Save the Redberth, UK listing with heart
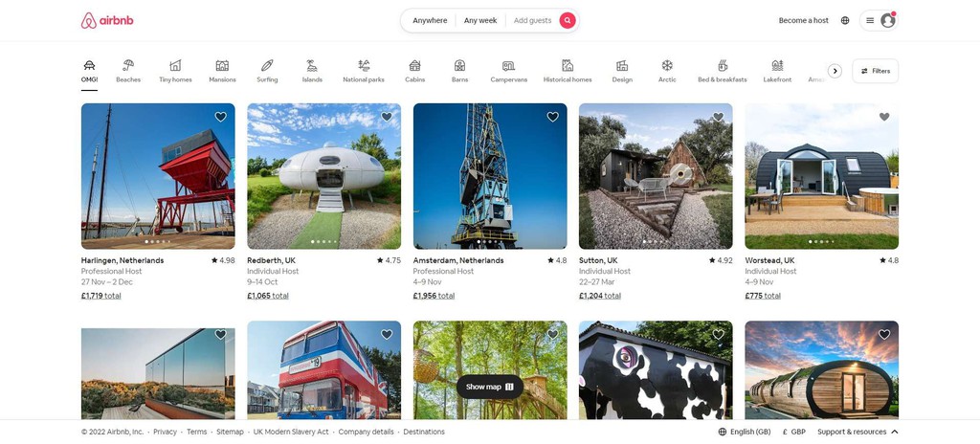Viewport: 980px width, 444px height. (387, 117)
